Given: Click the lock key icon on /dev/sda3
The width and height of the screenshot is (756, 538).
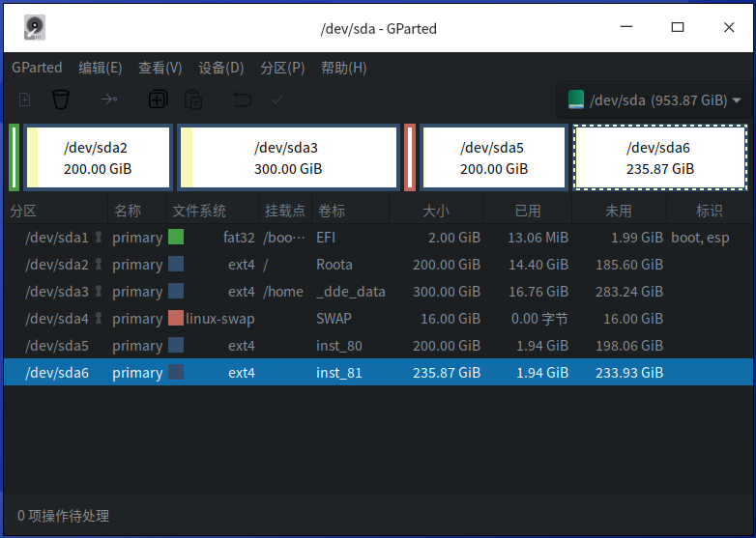Looking at the screenshot, I should coord(99,291).
